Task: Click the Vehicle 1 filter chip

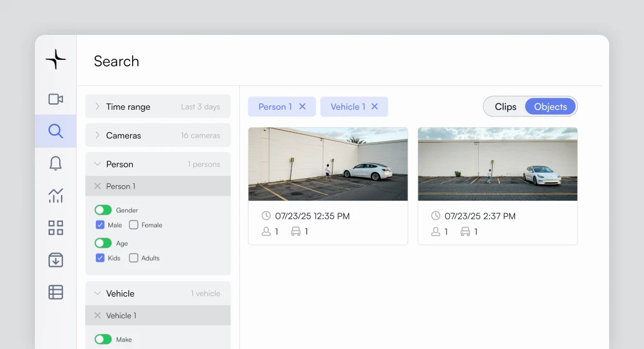Action: [354, 107]
